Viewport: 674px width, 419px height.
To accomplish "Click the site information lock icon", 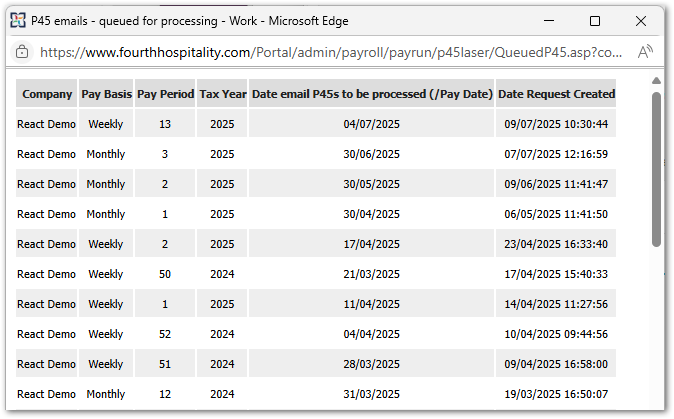I will (x=22, y=52).
